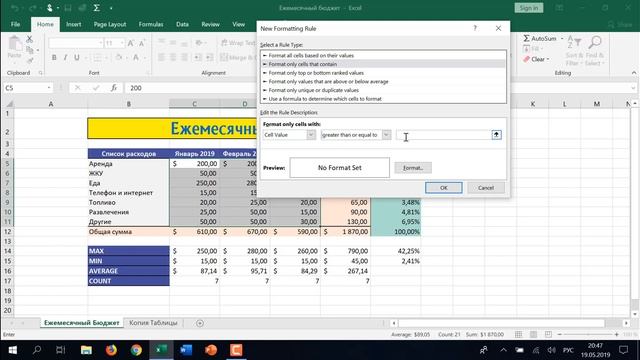Screen dimensions: 640x360
Task: Open the 'greater than or equal to' dropdown
Action: (x=386, y=135)
